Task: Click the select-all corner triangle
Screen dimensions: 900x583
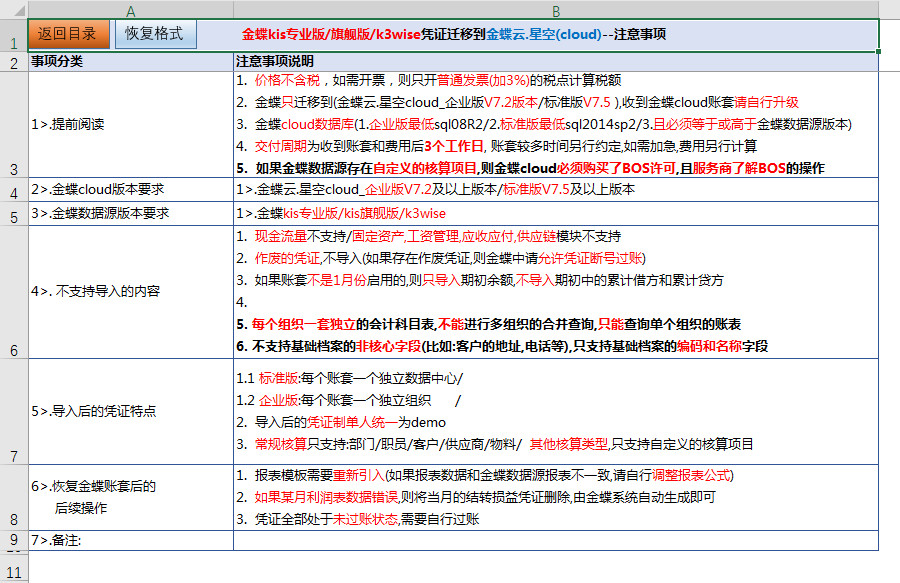Action: pyautogui.click(x=13, y=9)
